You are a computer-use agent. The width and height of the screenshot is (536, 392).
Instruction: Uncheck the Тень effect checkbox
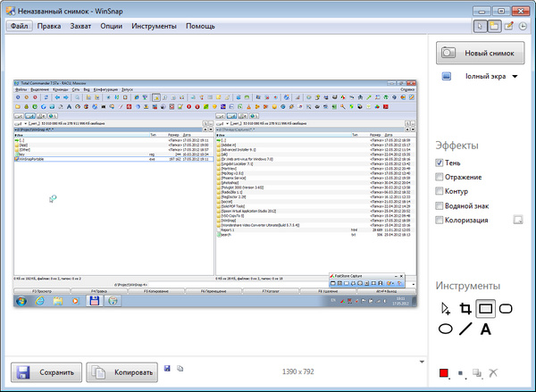(x=440, y=163)
